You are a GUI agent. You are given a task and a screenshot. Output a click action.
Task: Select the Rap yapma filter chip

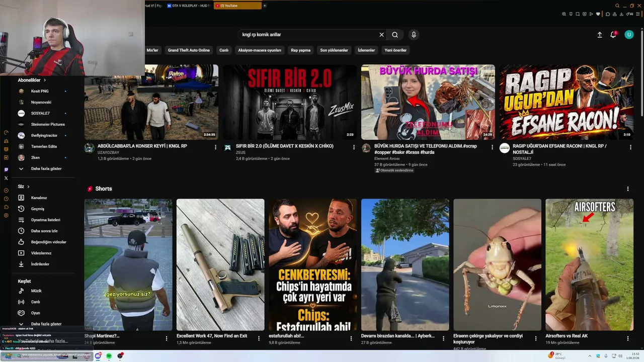coord(301,50)
